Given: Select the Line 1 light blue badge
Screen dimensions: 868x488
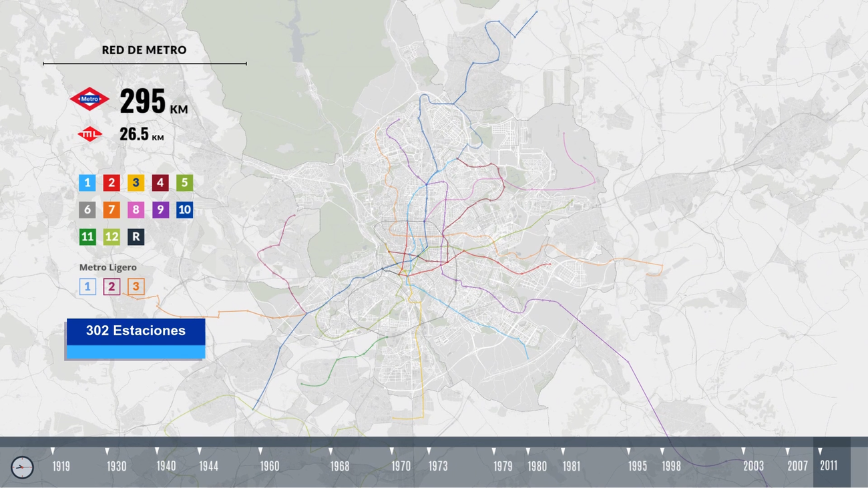Looking at the screenshot, I should pos(87,182).
